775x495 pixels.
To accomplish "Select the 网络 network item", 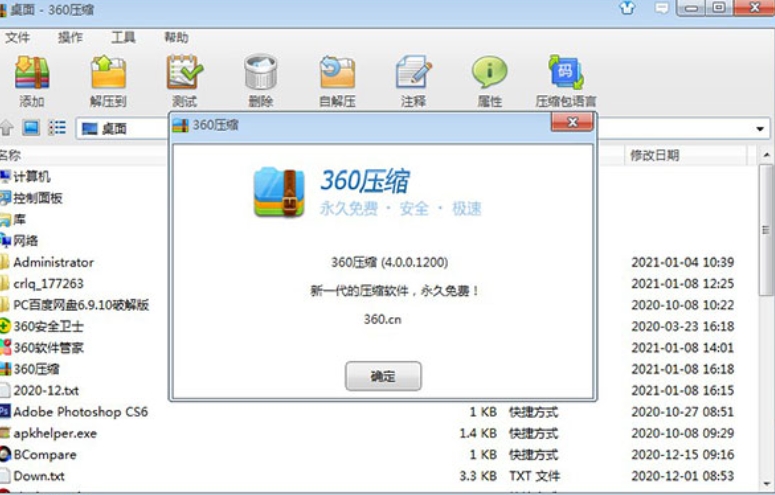I will pyautogui.click(x=20, y=241).
